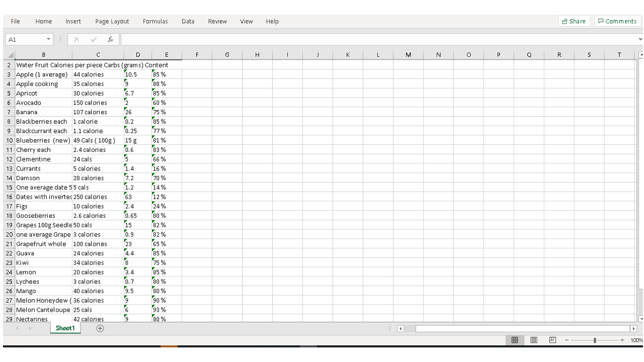The image size is (644, 362).
Task: Switch to Normal view in the status bar
Action: tap(515, 340)
